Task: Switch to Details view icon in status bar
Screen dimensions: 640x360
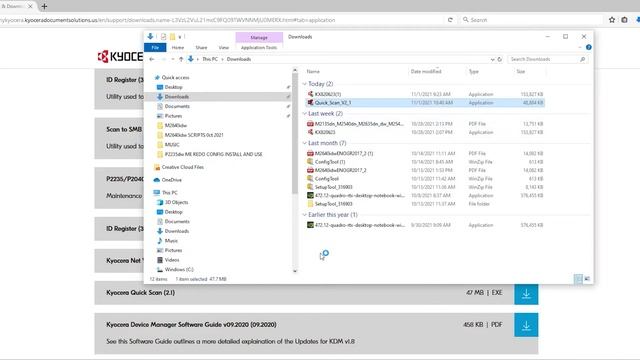Action: pos(578,279)
